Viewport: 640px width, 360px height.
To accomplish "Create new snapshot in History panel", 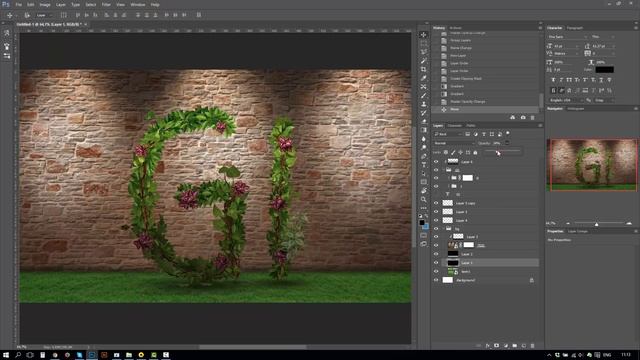I will tap(523, 118).
